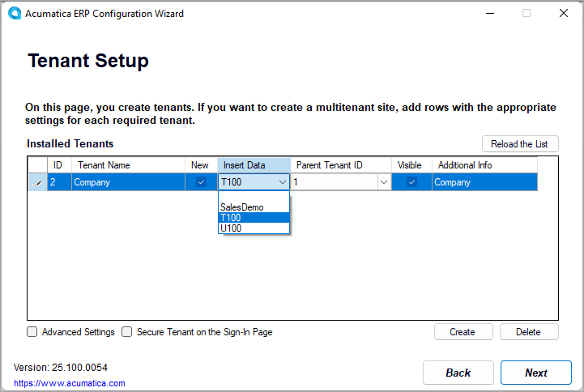Click the Create button
This screenshot has width=584, height=392.
tap(462, 332)
